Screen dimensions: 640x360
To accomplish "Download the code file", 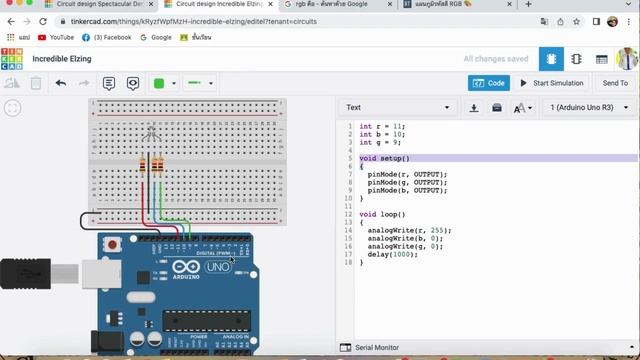I will pos(474,108).
